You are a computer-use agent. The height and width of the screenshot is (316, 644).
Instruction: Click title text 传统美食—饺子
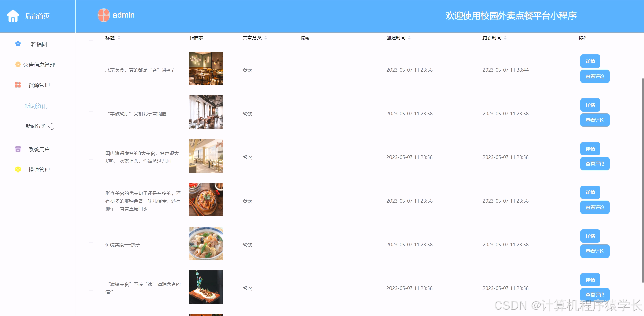[x=123, y=245]
